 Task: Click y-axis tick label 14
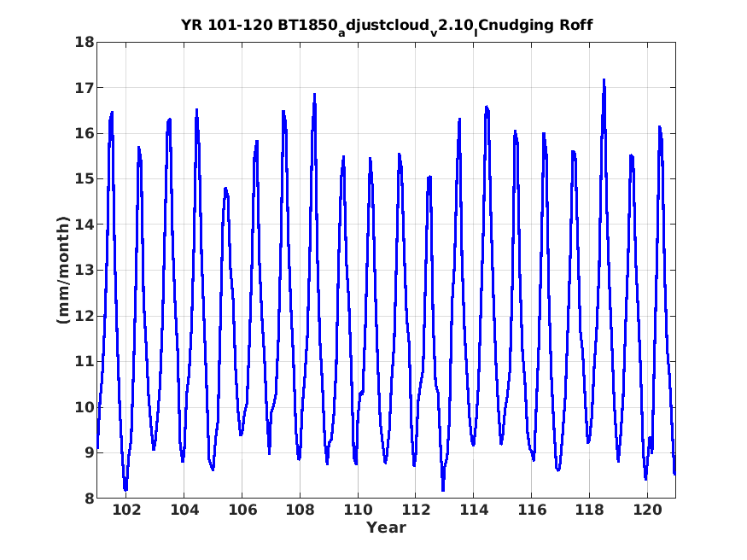(85, 225)
